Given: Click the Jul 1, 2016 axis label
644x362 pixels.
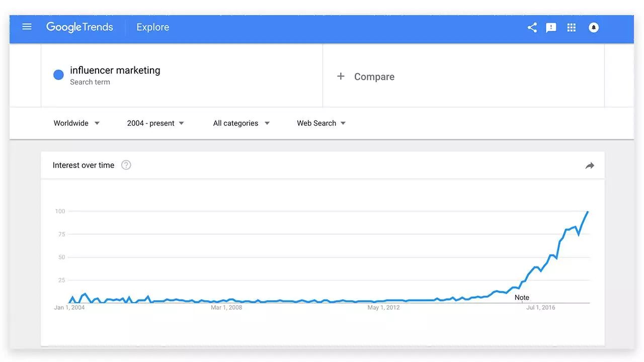Looking at the screenshot, I should pyautogui.click(x=541, y=307).
